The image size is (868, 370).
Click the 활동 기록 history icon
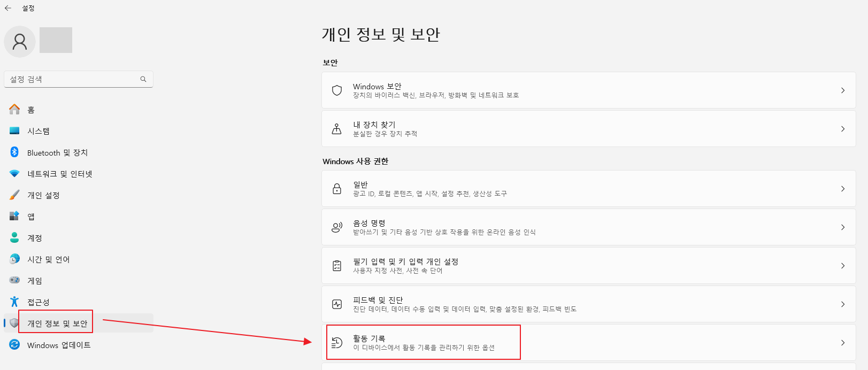pyautogui.click(x=337, y=343)
